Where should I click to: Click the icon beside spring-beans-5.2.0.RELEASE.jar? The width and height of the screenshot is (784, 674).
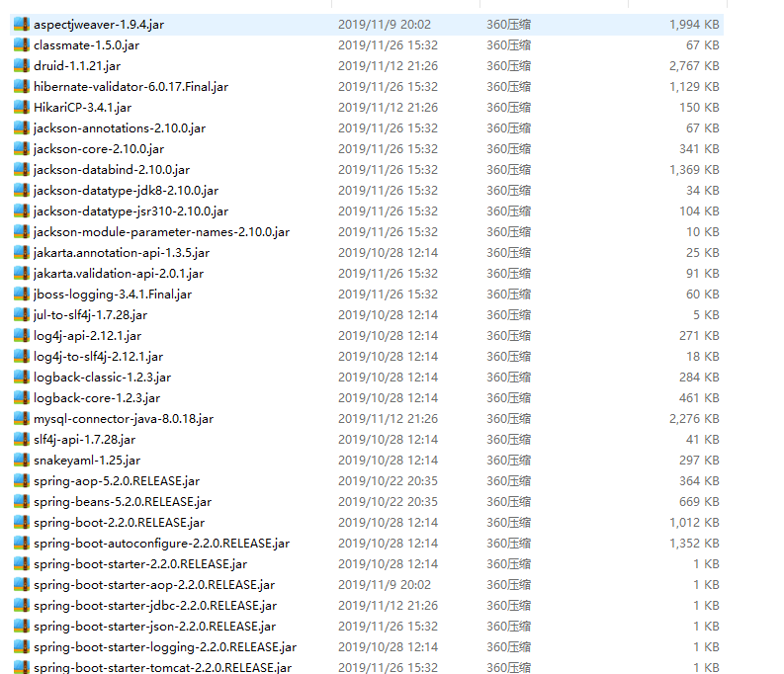[x=22, y=501]
